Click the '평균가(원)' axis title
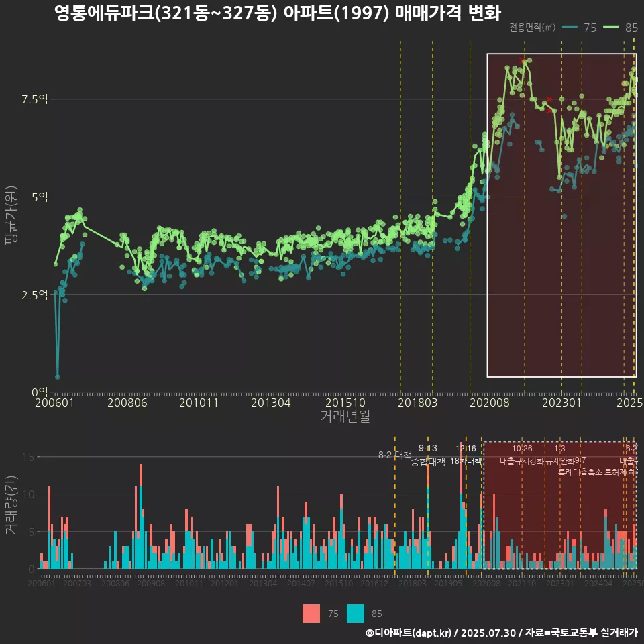 [11, 215]
